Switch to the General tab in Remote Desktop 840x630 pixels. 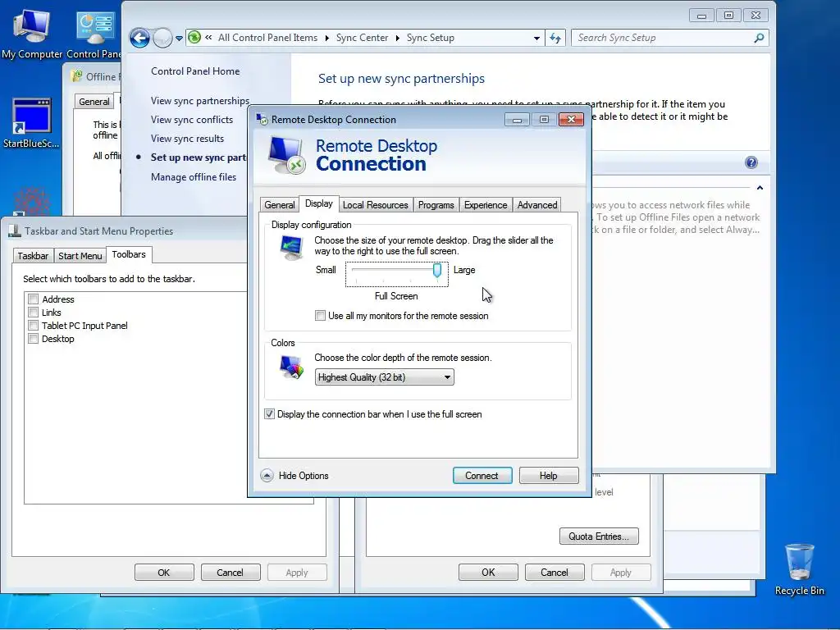click(x=279, y=204)
